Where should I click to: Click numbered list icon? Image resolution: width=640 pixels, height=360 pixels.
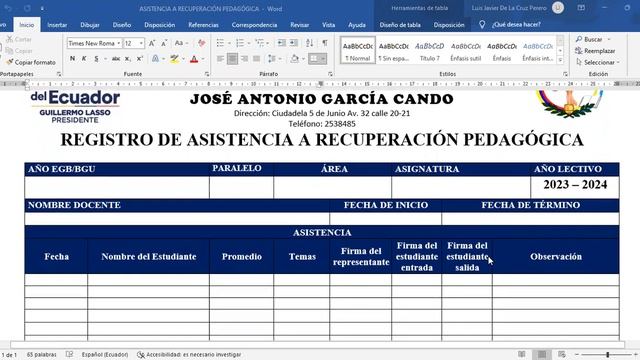240,43
